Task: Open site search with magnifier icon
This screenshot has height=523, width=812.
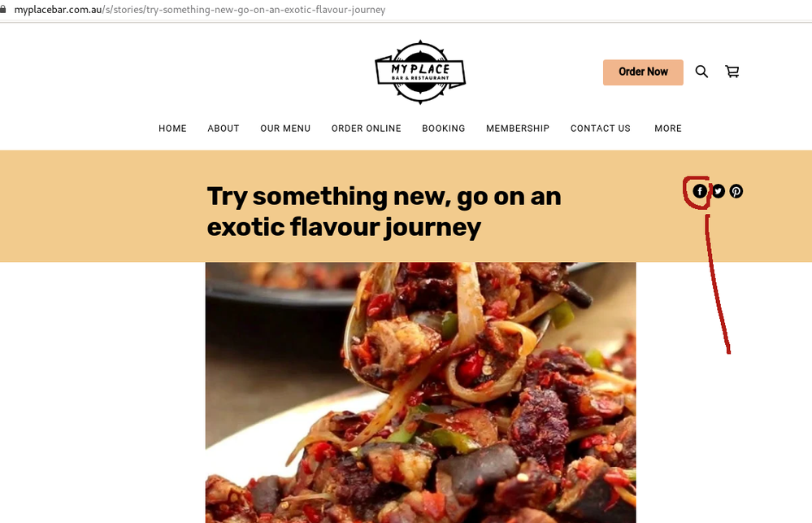Action: click(x=701, y=72)
